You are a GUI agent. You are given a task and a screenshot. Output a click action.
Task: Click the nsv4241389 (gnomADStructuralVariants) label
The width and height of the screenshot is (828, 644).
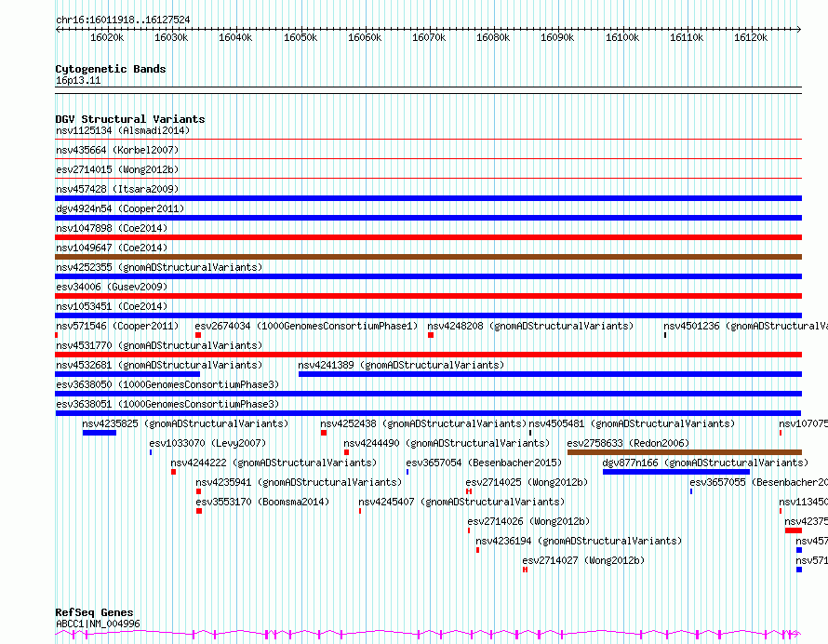pos(401,365)
